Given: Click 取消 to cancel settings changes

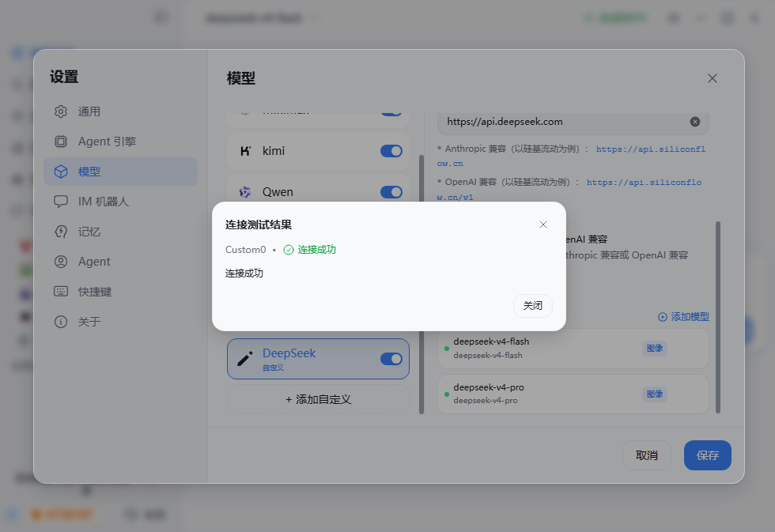Looking at the screenshot, I should pyautogui.click(x=647, y=455).
